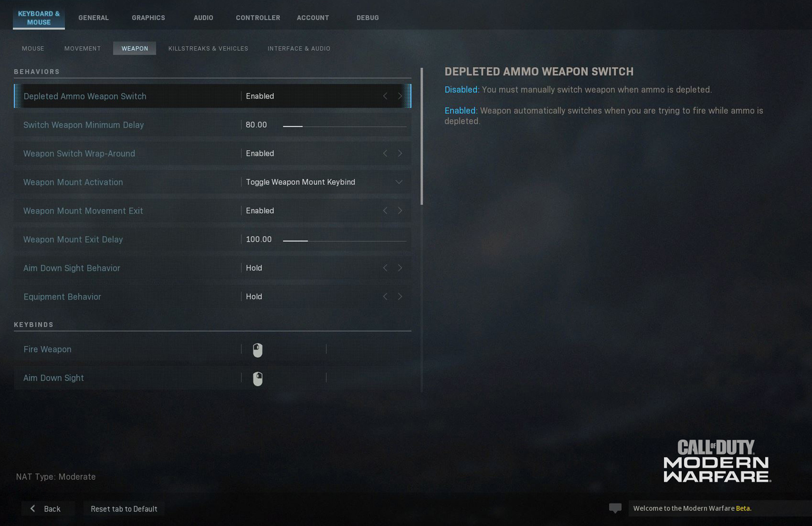This screenshot has width=812, height=526.
Task: Switch to the Killstreaks & Vehicles tab
Action: pos(208,48)
